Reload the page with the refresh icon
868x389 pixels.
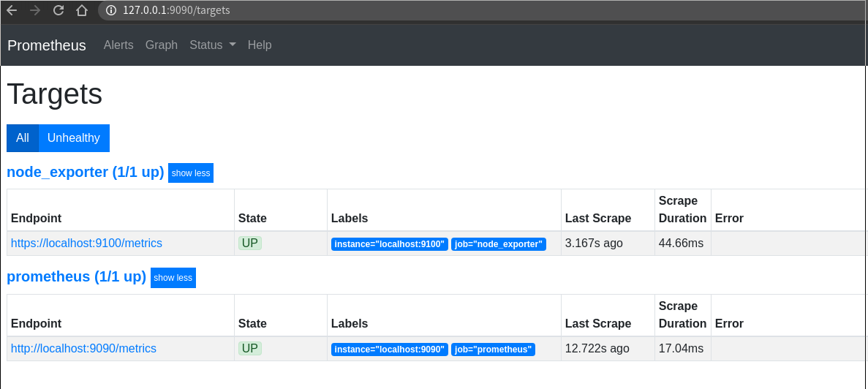pyautogui.click(x=59, y=10)
